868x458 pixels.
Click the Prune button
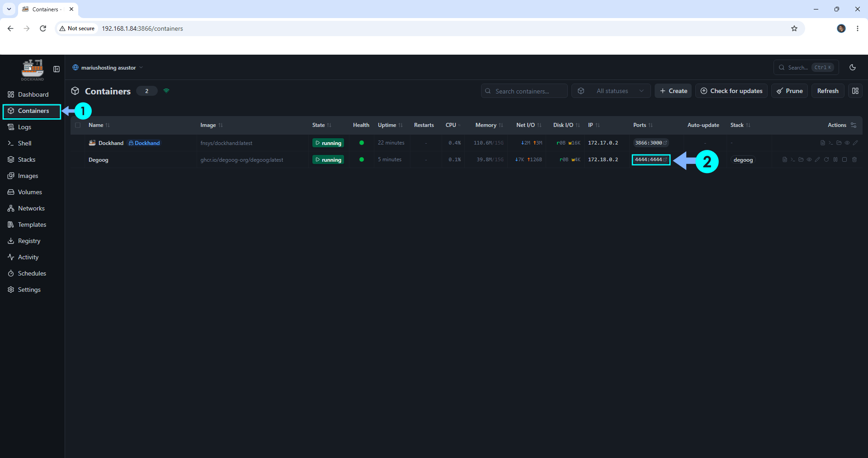tap(789, 91)
